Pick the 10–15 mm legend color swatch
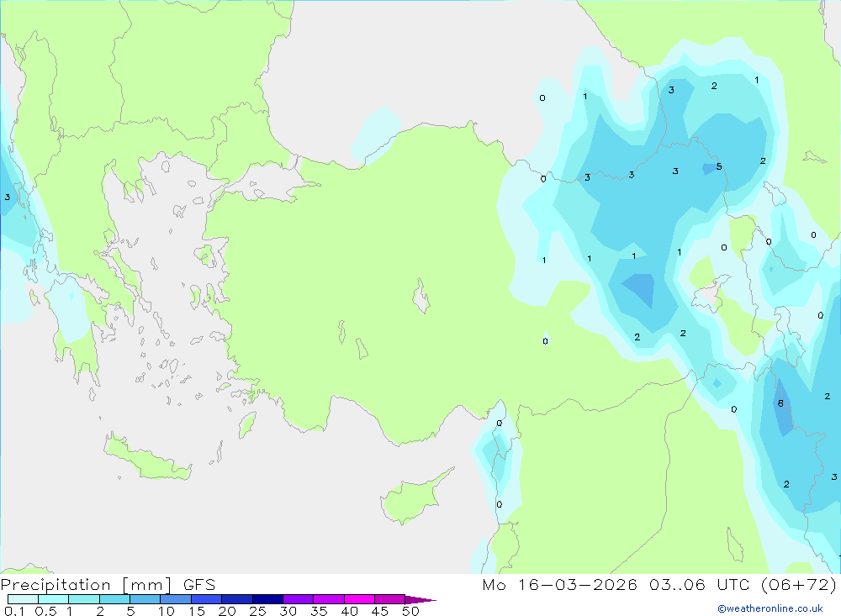This screenshot has height=616, width=841. pos(176,599)
